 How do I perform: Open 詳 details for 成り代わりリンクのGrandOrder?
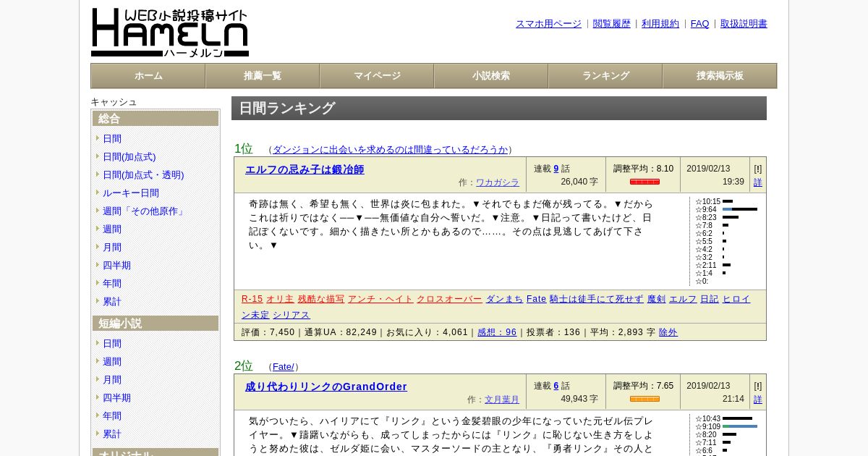758,400
